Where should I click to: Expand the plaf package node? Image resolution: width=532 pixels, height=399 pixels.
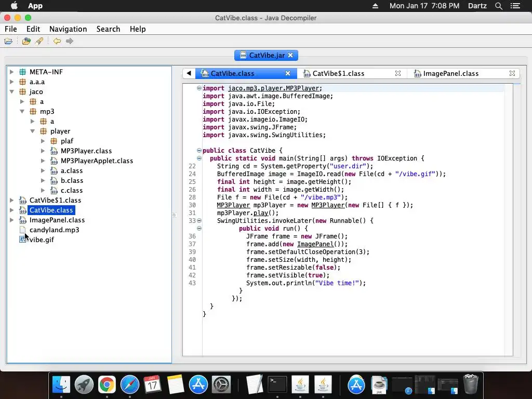click(x=43, y=141)
